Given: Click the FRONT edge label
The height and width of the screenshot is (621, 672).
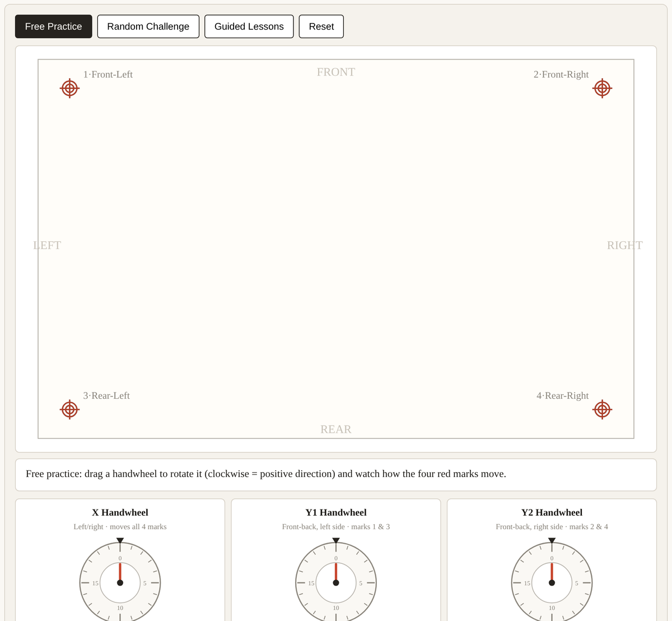Looking at the screenshot, I should coord(336,72).
